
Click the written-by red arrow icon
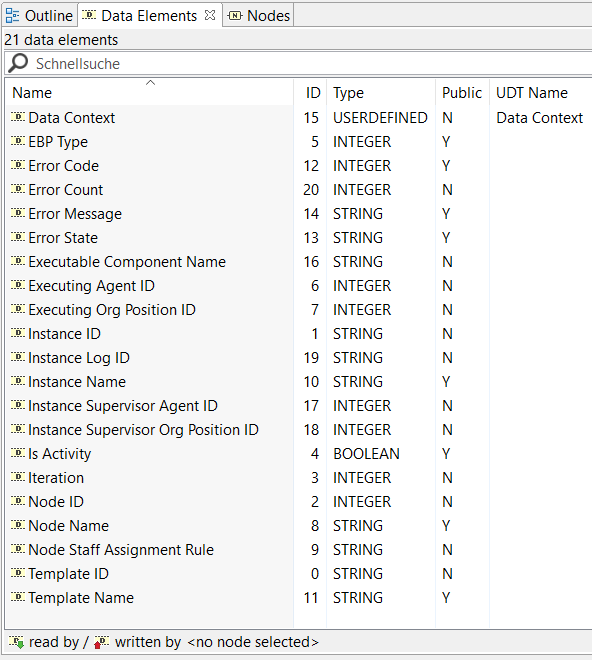[x=101, y=642]
